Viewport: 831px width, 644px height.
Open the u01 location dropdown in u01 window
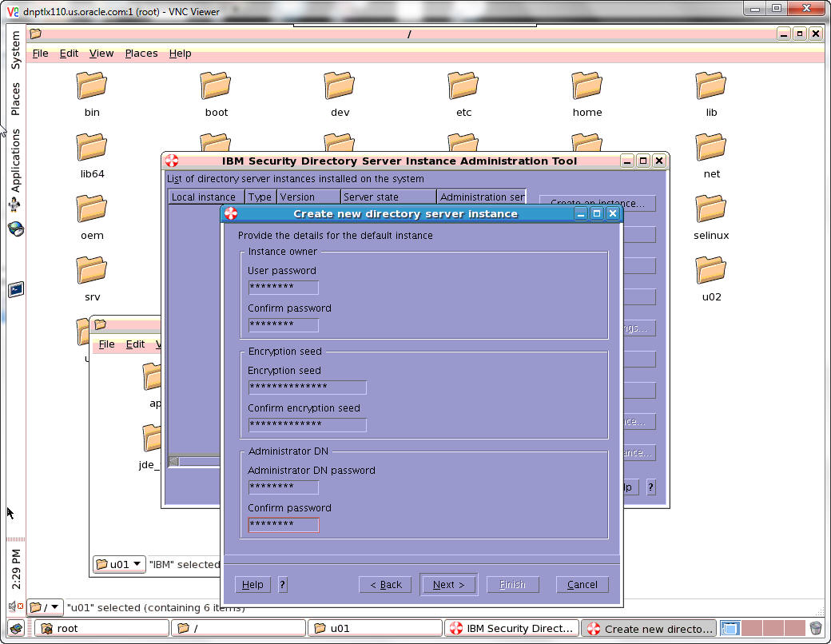tap(119, 564)
